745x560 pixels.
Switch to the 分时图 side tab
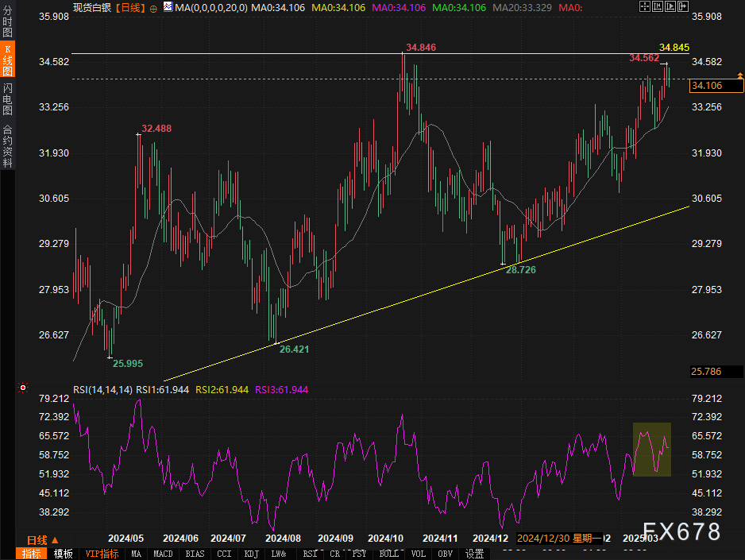pos(7,29)
